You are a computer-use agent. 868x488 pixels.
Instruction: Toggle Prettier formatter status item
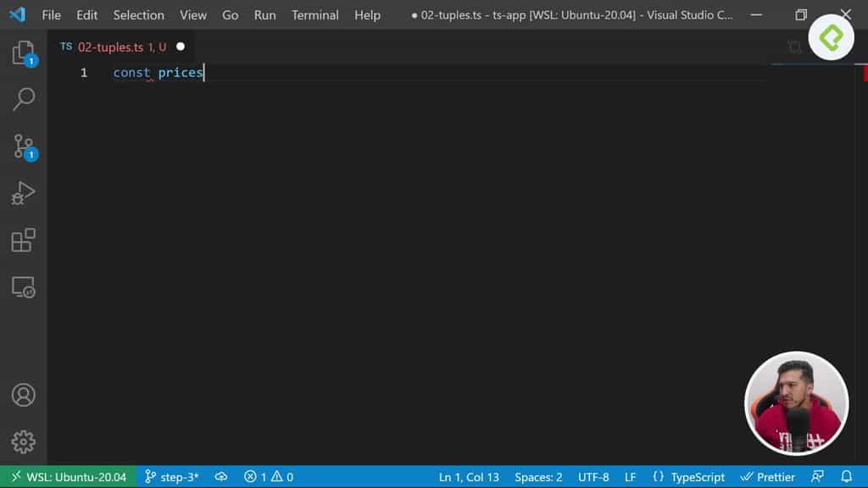pos(767,476)
